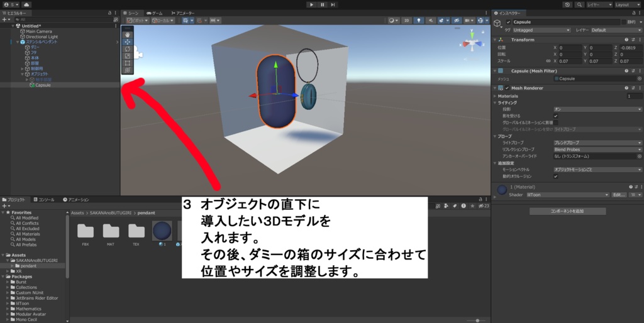The width and height of the screenshot is (644, 323).
Task: Open the global search magnifier icon
Action: pyautogui.click(x=579, y=4)
